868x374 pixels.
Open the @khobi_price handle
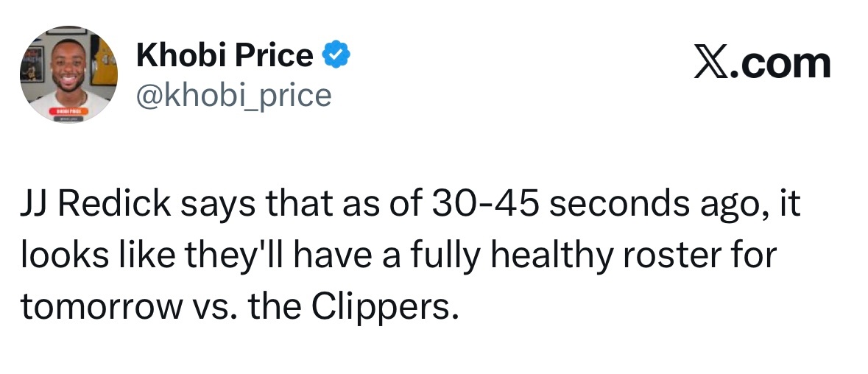[234, 94]
